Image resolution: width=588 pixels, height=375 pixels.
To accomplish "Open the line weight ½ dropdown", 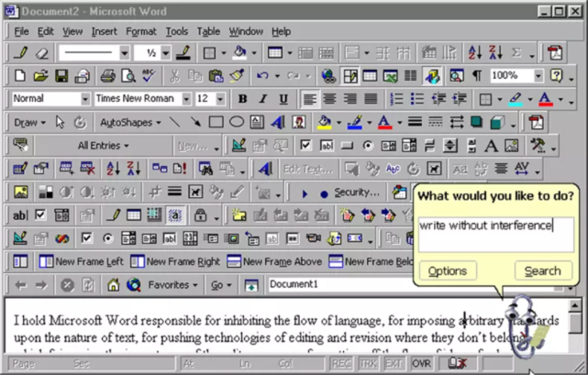I will click(x=166, y=53).
